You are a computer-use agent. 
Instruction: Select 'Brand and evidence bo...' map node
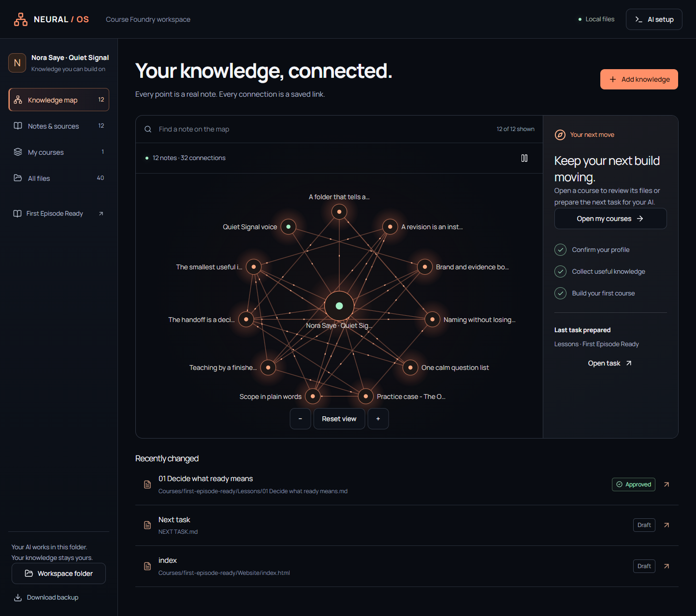click(x=425, y=267)
